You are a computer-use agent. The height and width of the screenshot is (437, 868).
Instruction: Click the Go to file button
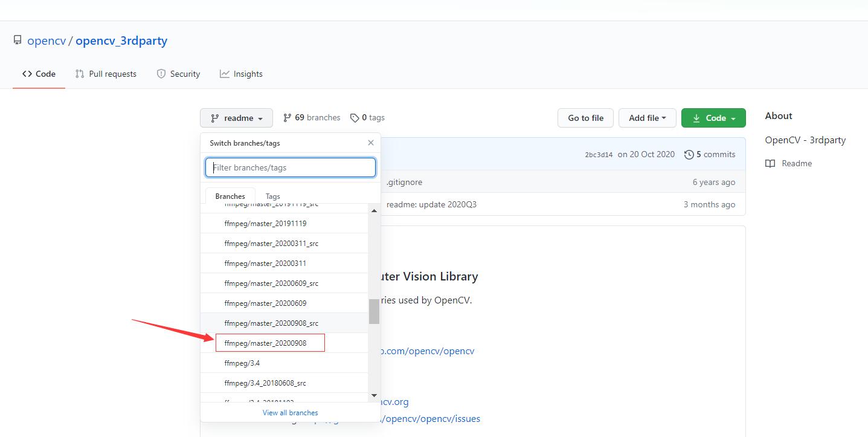pyautogui.click(x=585, y=117)
